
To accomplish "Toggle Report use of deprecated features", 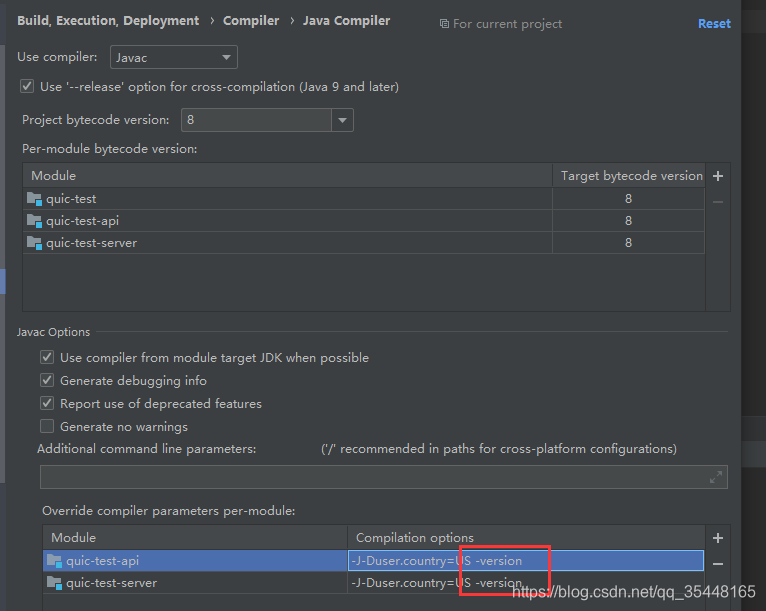I will click(x=47, y=403).
